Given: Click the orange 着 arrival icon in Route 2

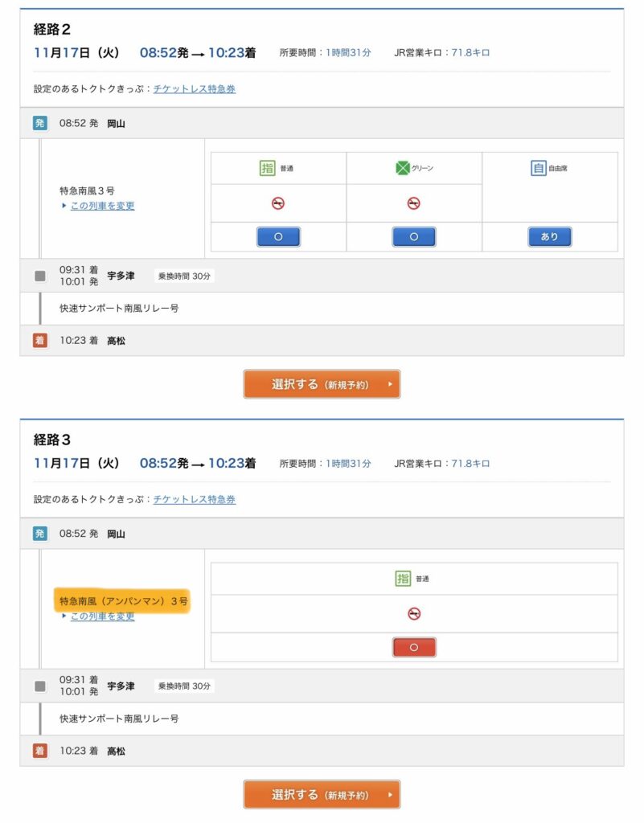Looking at the screenshot, I should (x=40, y=340).
